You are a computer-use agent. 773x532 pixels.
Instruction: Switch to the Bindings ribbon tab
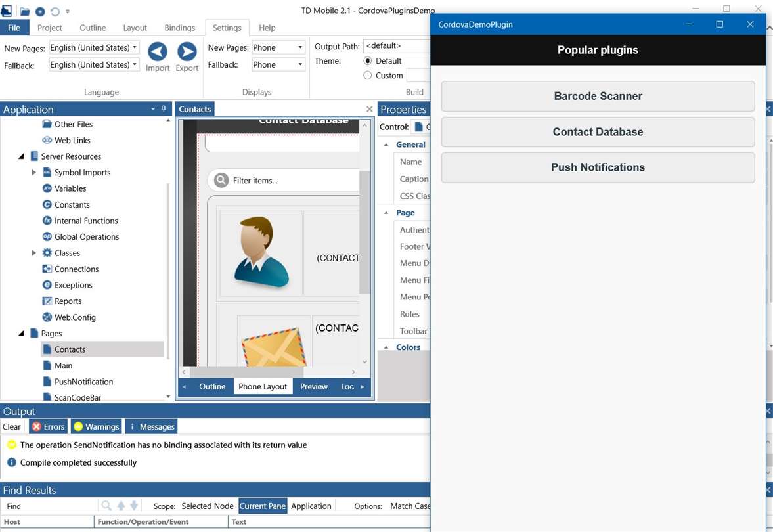click(179, 28)
